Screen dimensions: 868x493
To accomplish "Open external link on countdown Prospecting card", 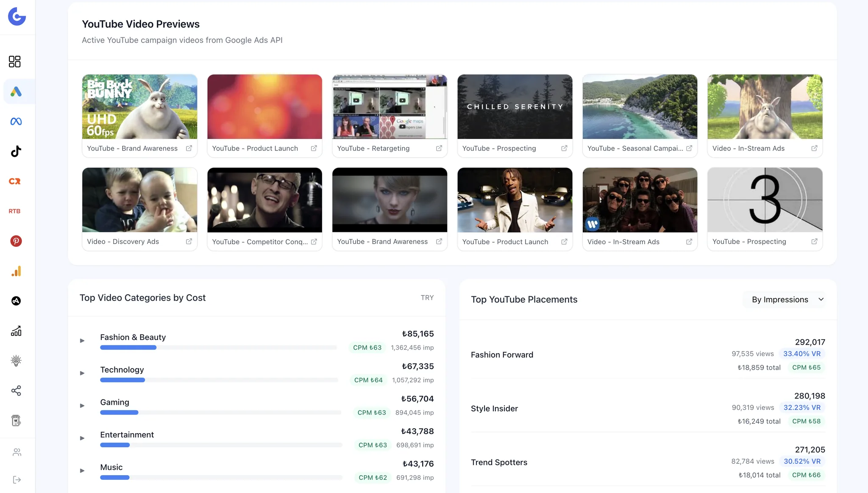I will 814,242.
